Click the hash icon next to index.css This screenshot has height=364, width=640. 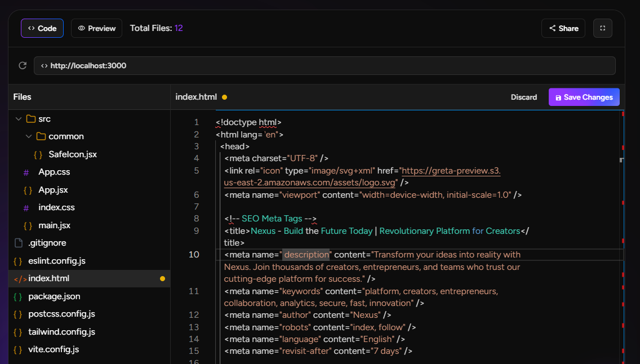click(26, 208)
